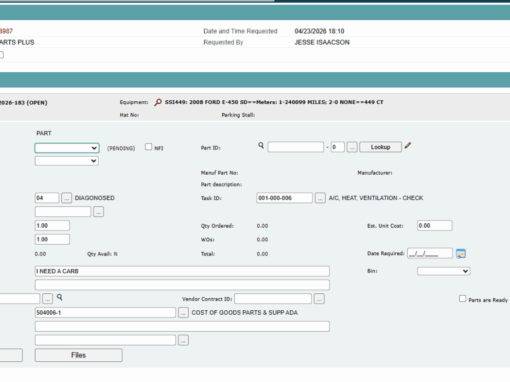Click the ellipsis button next to Part ID suffix
Viewport: 510px width, 382px height.
click(352, 147)
